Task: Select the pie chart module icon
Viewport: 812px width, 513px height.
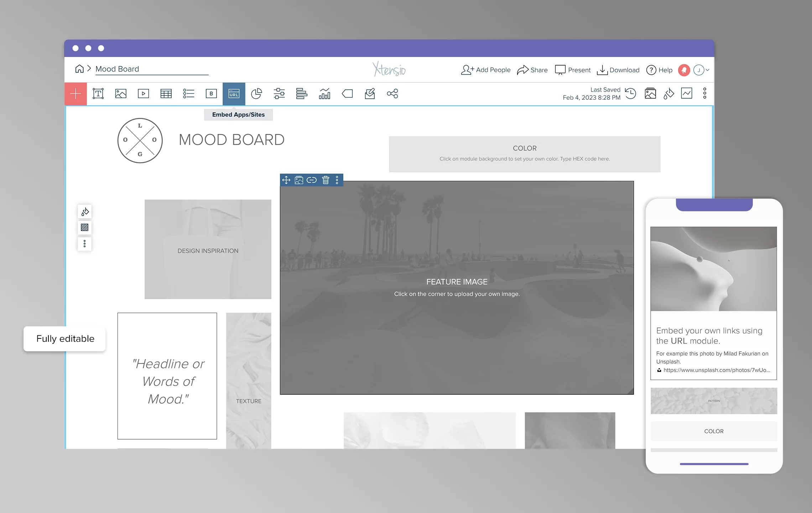Action: click(256, 94)
